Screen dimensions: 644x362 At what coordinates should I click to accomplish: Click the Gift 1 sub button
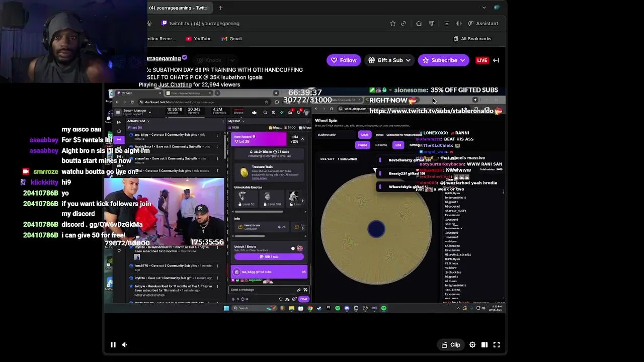point(269,256)
